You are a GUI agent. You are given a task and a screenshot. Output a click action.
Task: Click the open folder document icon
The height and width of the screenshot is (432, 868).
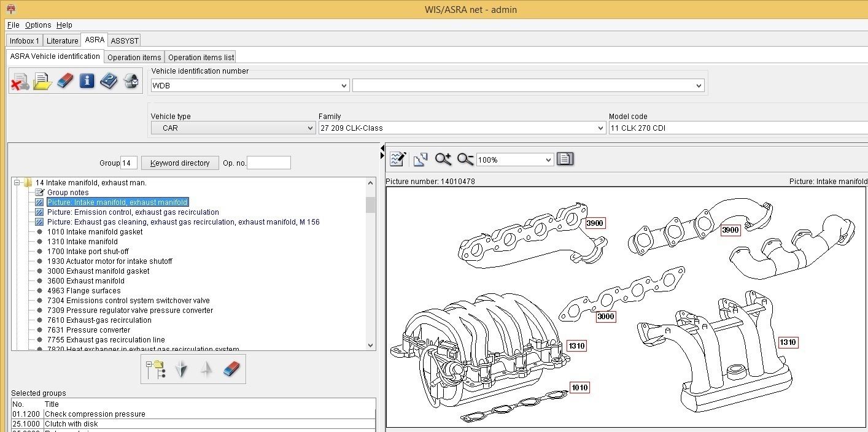42,81
